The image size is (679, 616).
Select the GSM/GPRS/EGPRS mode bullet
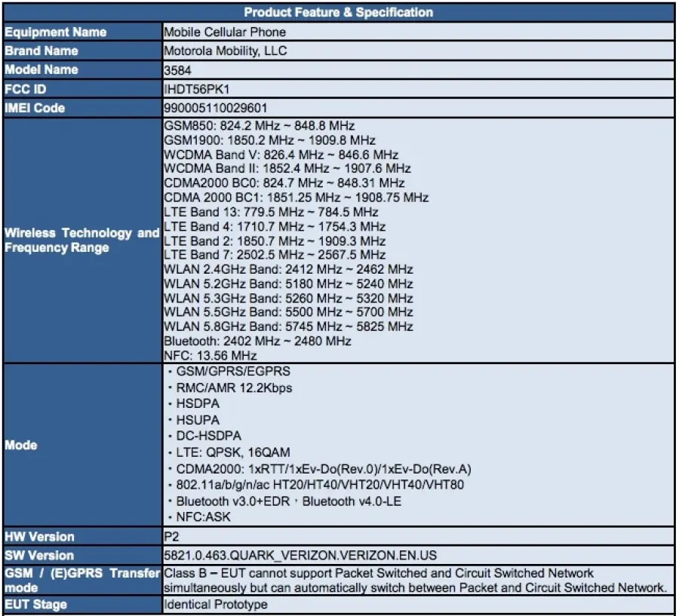pos(232,371)
